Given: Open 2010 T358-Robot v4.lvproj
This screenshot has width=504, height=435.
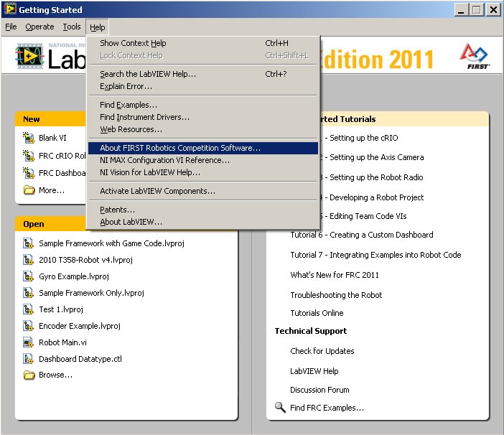Looking at the screenshot, I should pos(86,260).
